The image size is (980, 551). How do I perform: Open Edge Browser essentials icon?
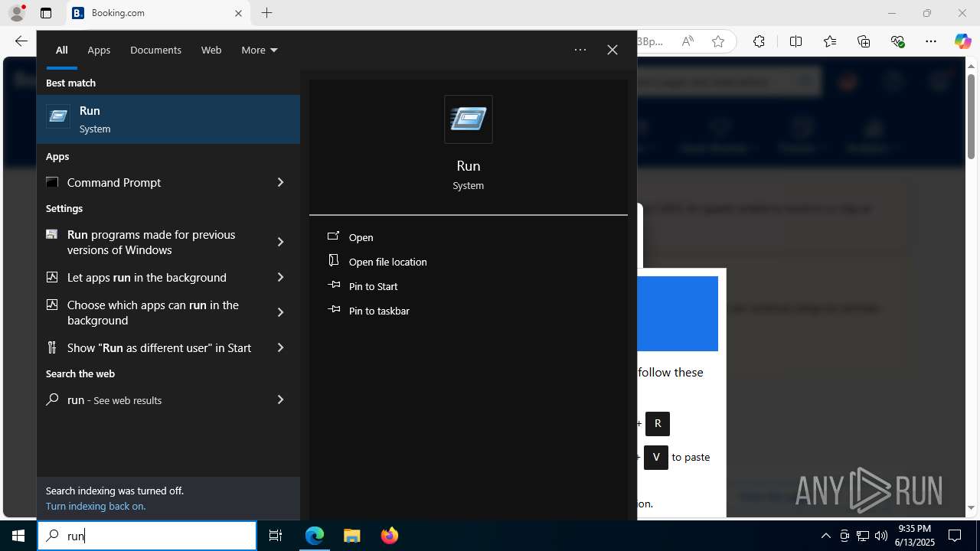pos(898,41)
